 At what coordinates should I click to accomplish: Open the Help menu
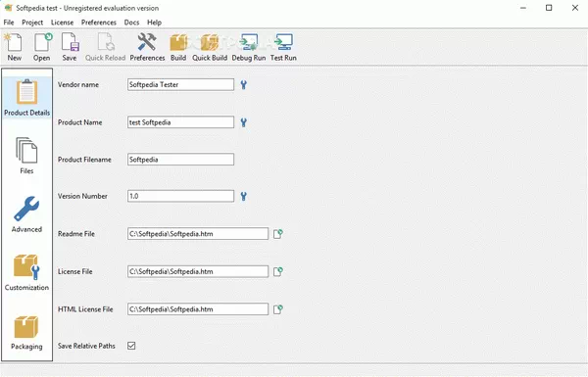pyautogui.click(x=154, y=23)
